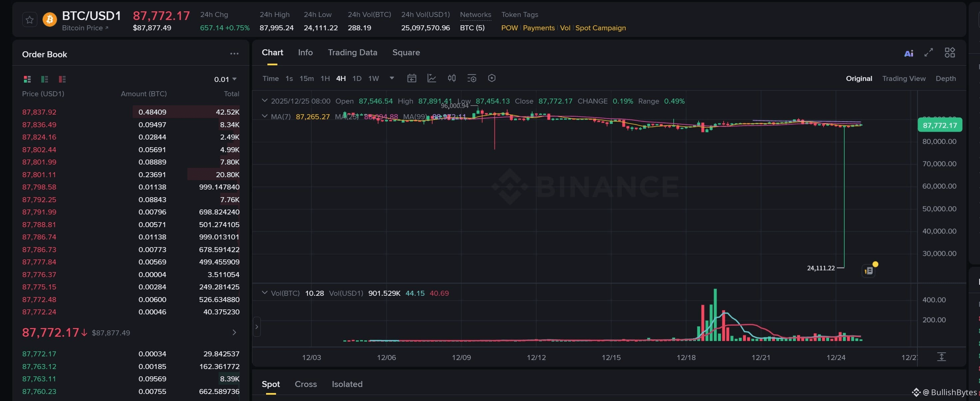
Task: Select the AI icon above the chart
Action: (x=908, y=53)
